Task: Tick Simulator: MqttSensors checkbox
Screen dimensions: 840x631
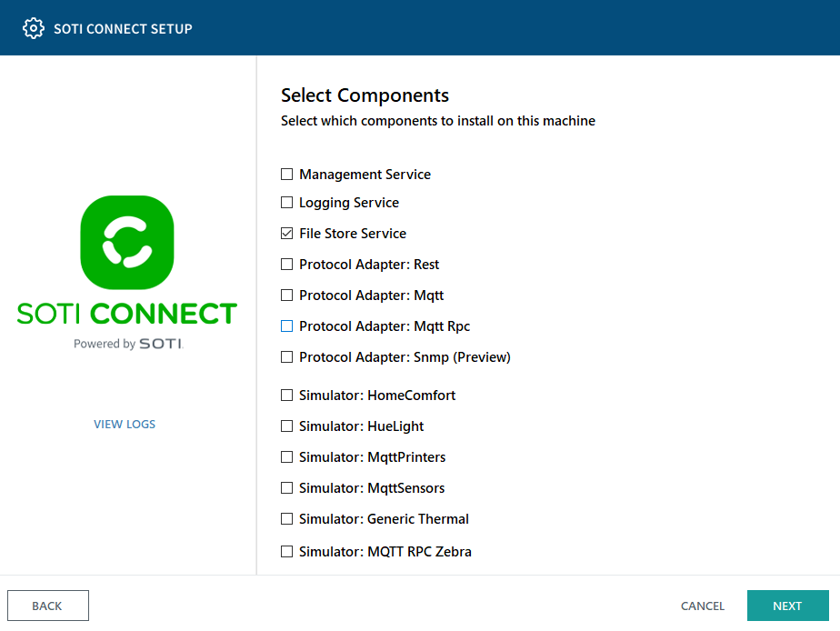Action: point(287,488)
